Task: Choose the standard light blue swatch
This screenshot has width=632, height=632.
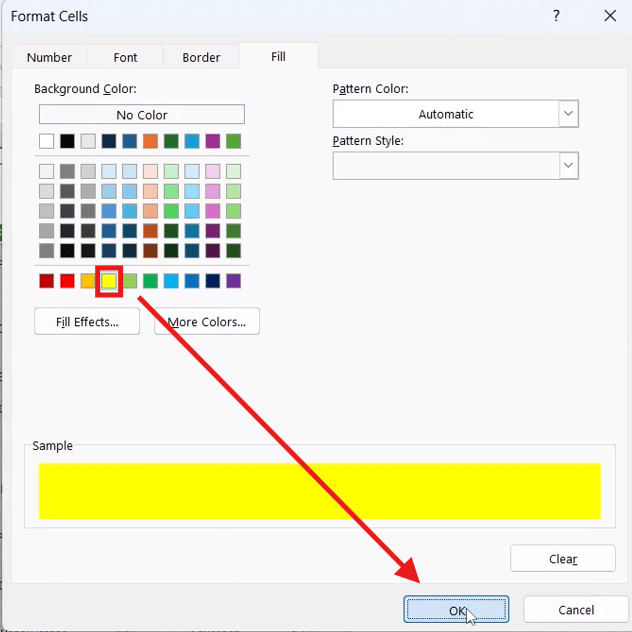Action: [171, 281]
